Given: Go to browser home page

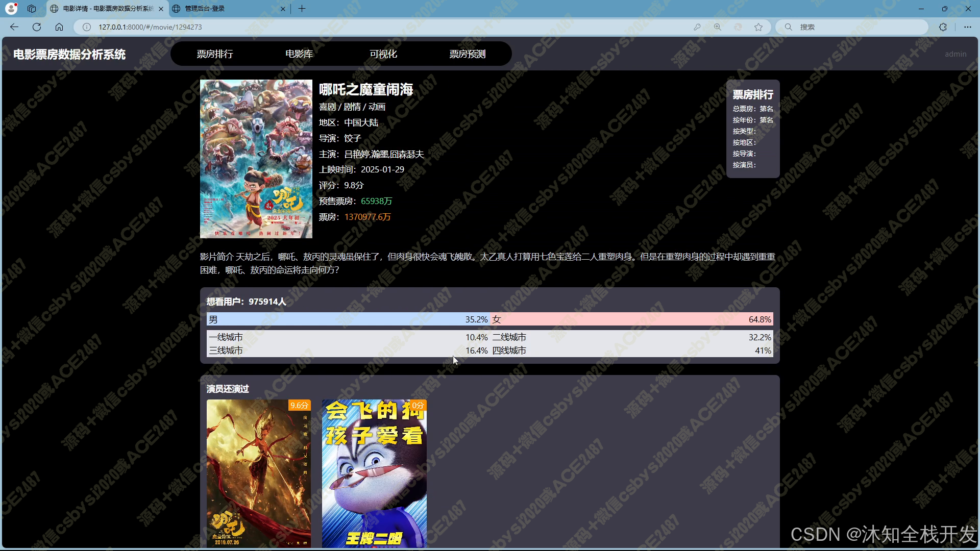Looking at the screenshot, I should point(59,27).
